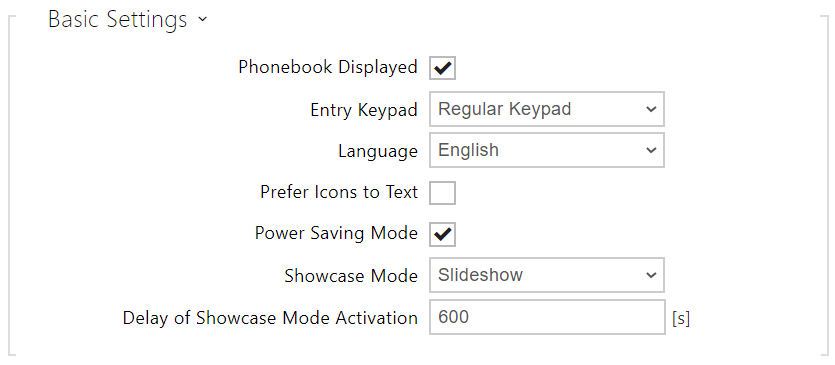835x365 pixels.
Task: Enable the Prefer Icons to Text checkbox
Action: click(x=443, y=192)
